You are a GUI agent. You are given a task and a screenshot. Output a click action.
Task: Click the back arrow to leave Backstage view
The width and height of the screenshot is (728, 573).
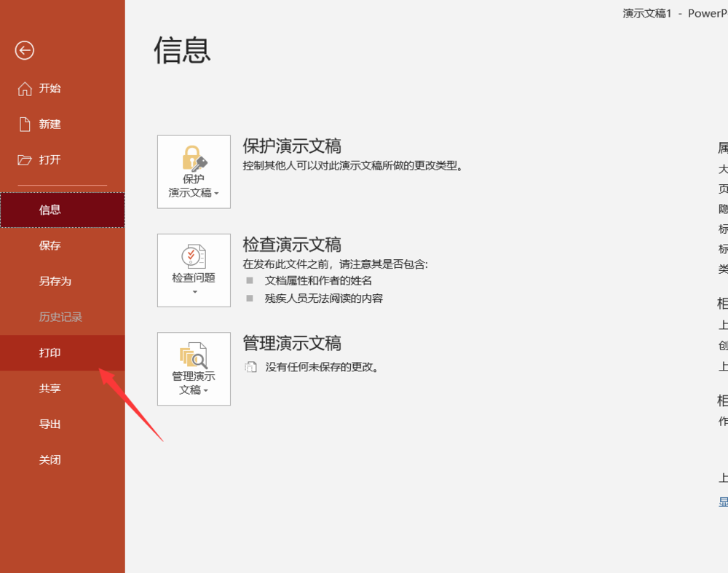pos(24,51)
